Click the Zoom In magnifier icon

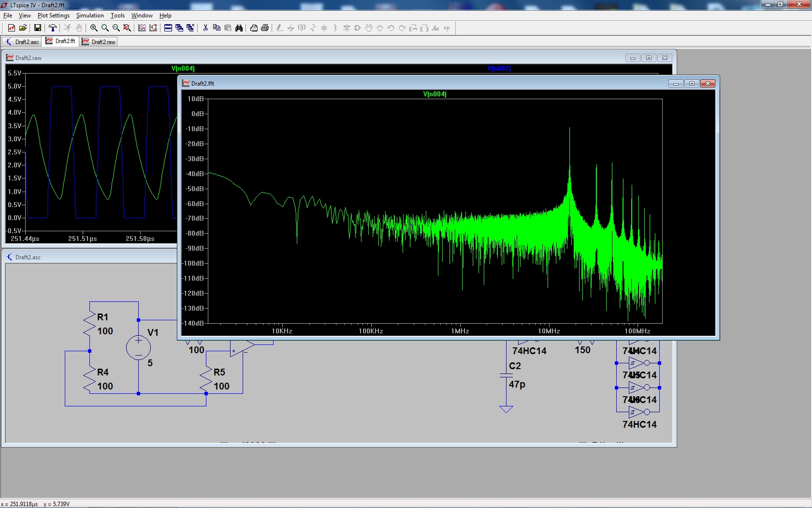(x=94, y=28)
